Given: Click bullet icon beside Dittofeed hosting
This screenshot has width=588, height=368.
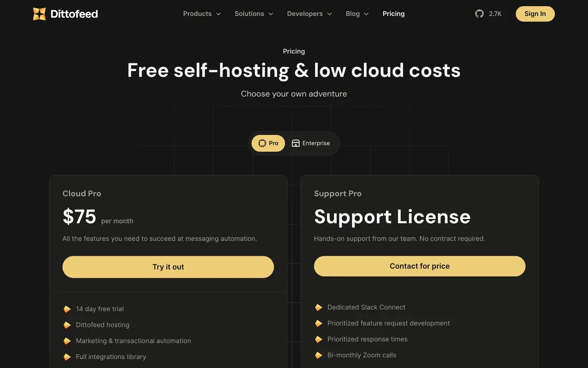Looking at the screenshot, I should [x=67, y=325].
